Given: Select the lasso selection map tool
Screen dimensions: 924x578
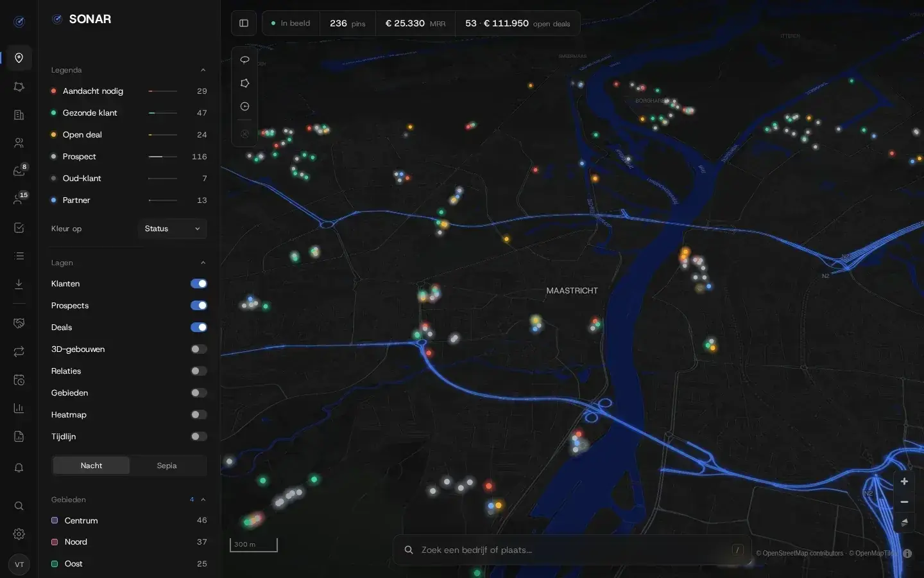Looking at the screenshot, I should click(x=244, y=60).
